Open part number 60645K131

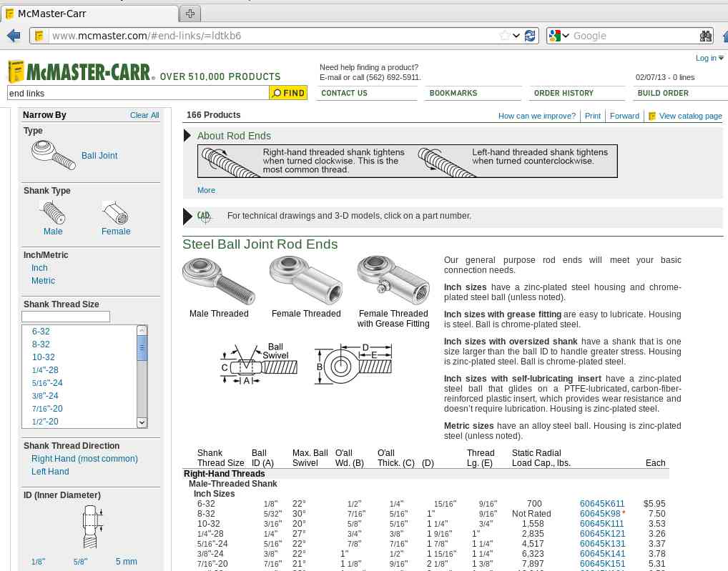point(602,544)
